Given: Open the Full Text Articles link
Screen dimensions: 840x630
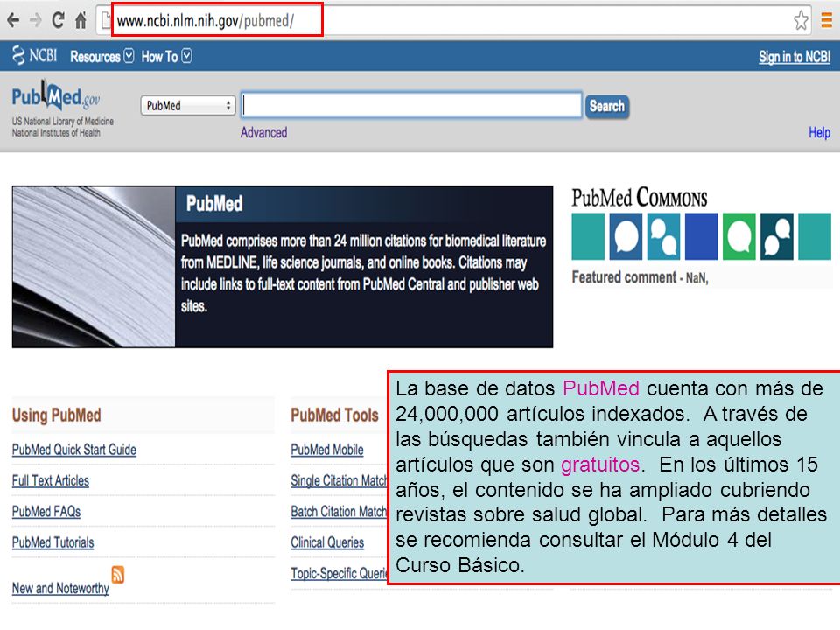Looking at the screenshot, I should (51, 480).
